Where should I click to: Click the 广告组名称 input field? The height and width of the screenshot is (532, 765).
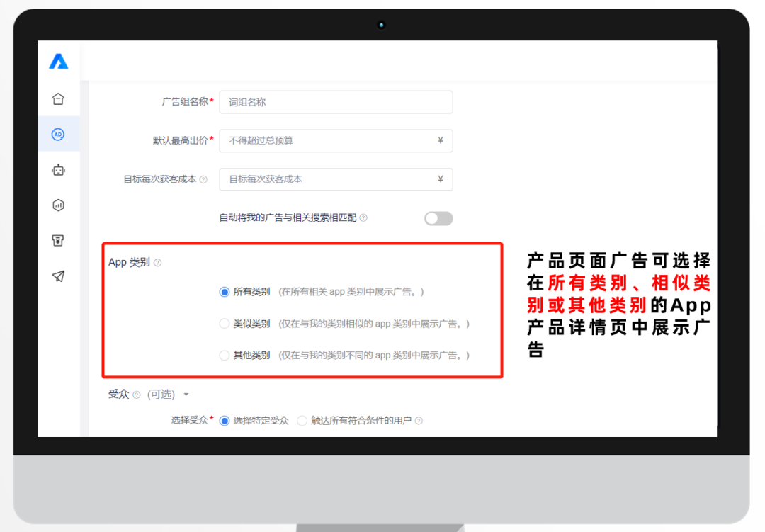coord(336,102)
